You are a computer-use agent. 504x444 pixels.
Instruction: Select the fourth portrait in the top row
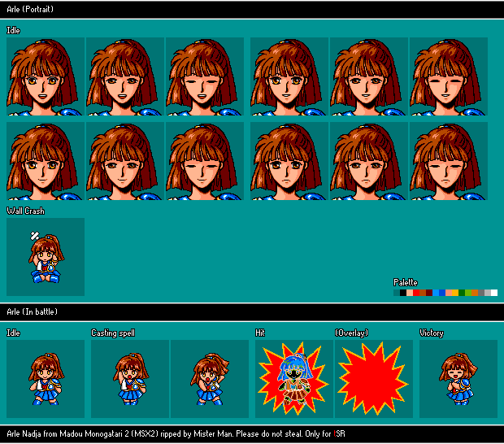289,76
